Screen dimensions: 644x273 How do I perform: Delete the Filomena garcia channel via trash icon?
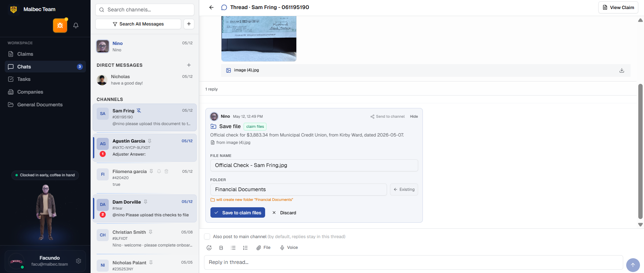[x=166, y=171]
